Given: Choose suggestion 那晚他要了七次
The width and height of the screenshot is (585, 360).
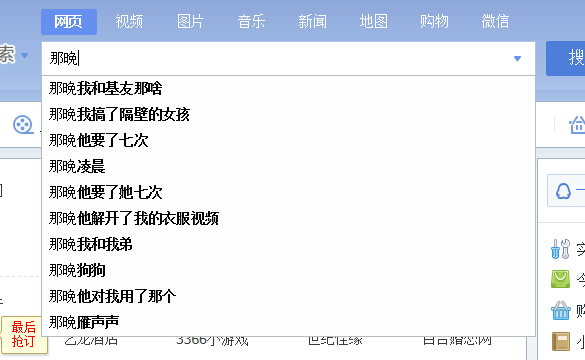Looking at the screenshot, I should (288, 140).
